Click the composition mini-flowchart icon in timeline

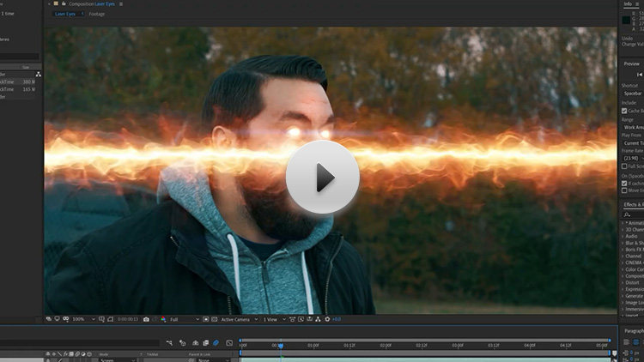pyautogui.click(x=169, y=343)
